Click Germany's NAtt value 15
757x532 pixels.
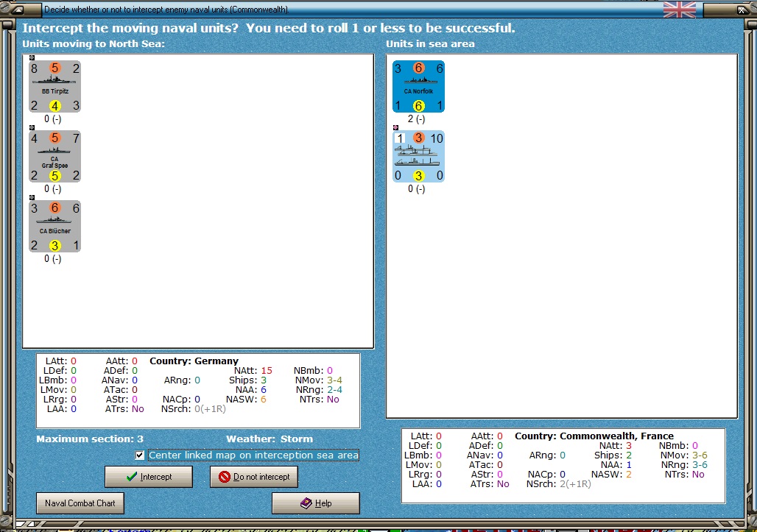click(x=267, y=370)
